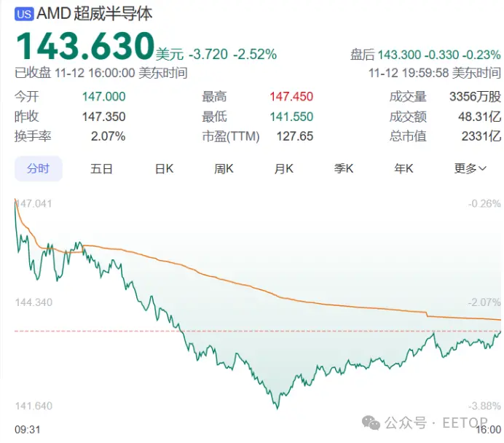
Task: Open the 季K quarterly chart tab
Action: 344,168
